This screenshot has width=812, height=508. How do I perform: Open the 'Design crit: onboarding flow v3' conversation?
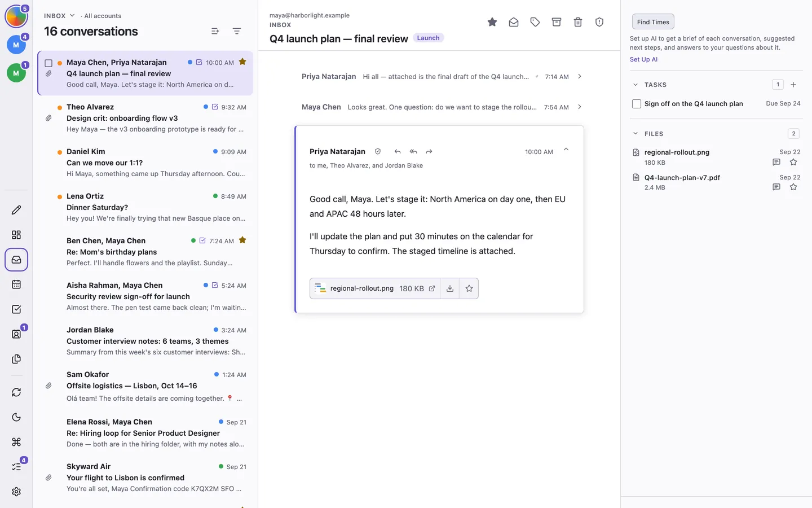click(145, 118)
